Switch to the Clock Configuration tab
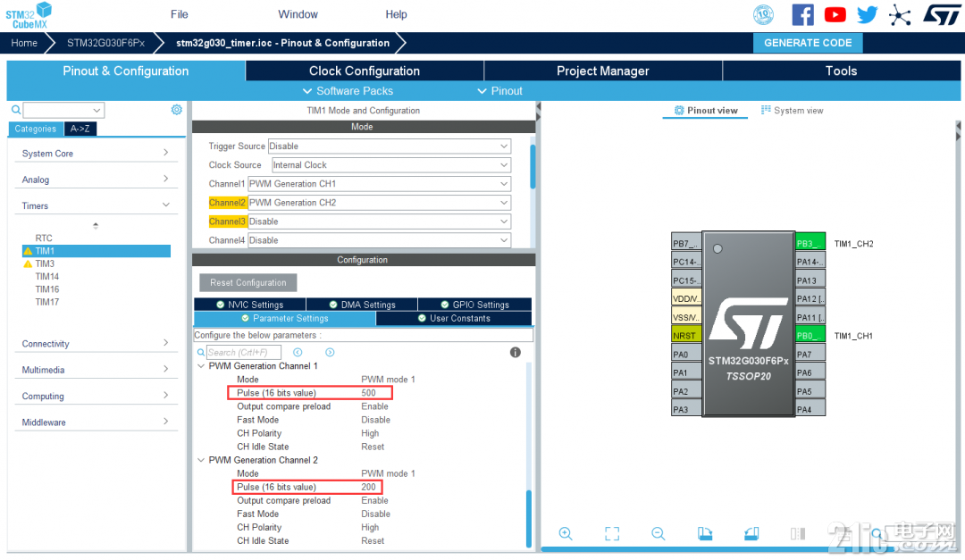Image resolution: width=965 pixels, height=560 pixels. pyautogui.click(x=365, y=71)
